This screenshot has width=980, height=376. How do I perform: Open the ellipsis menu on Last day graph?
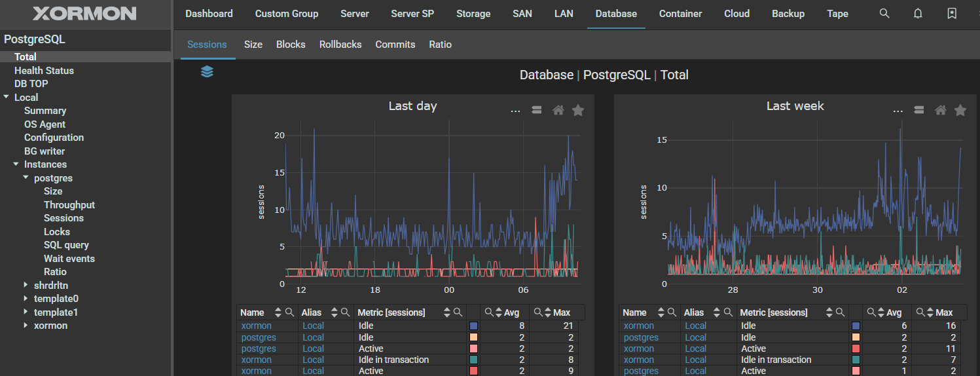[x=515, y=111]
